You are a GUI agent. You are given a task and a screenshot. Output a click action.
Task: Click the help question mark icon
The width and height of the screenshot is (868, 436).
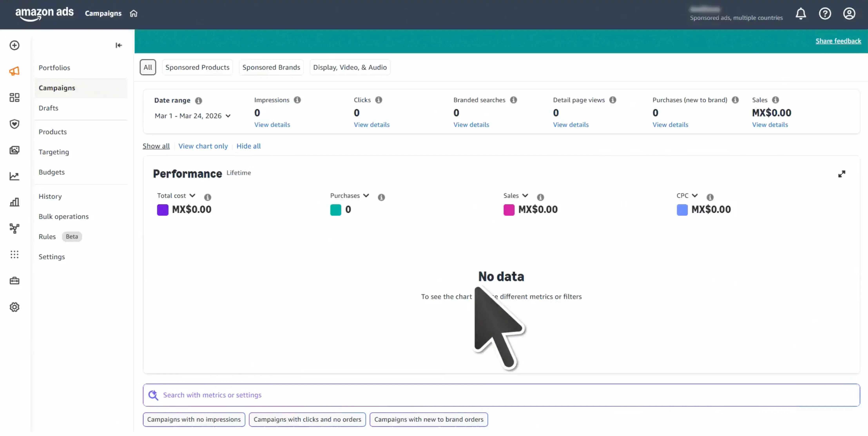click(825, 14)
